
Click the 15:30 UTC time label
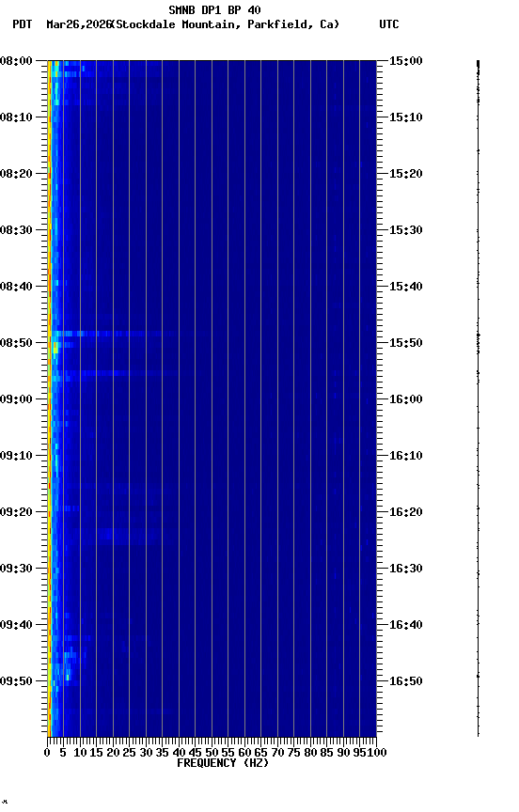[406, 230]
